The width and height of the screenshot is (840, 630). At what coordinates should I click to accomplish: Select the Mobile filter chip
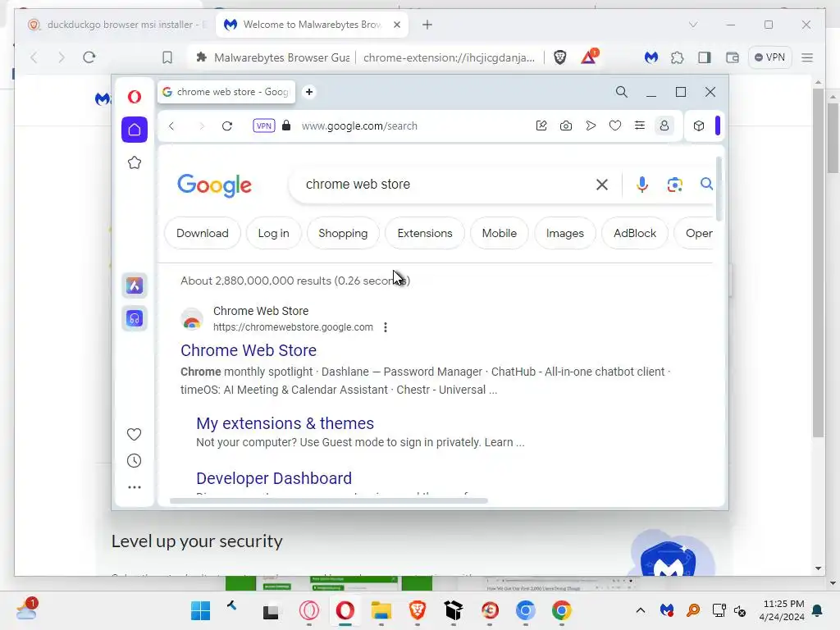coord(500,234)
